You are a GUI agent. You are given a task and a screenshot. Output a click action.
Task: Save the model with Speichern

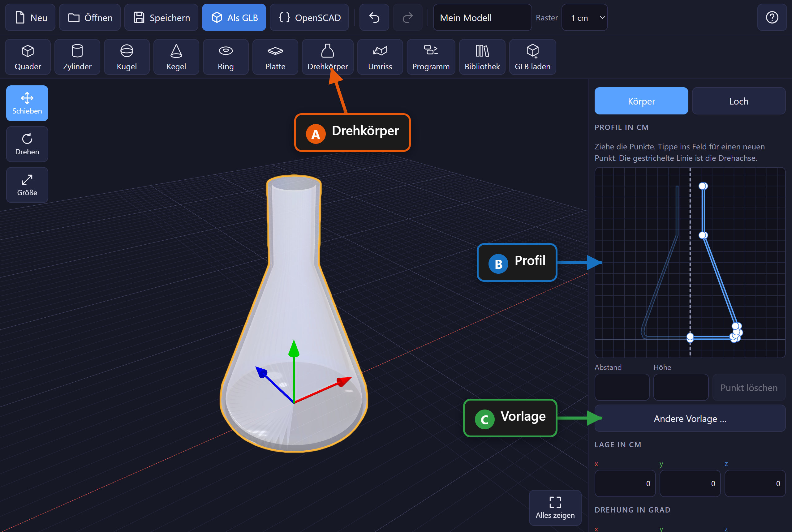161,17
